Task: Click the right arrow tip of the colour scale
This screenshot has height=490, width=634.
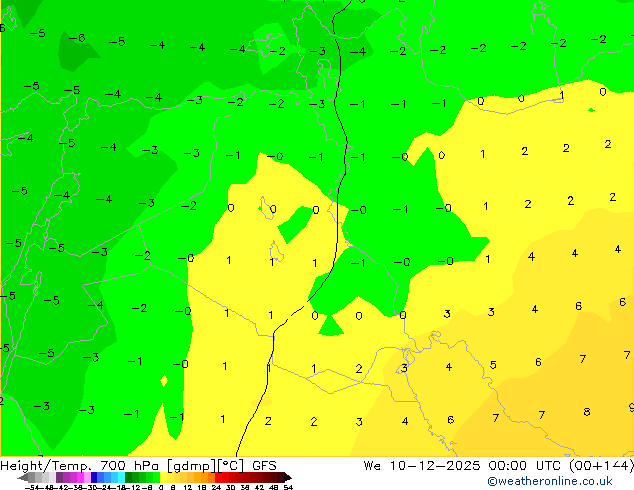Action: point(290,478)
